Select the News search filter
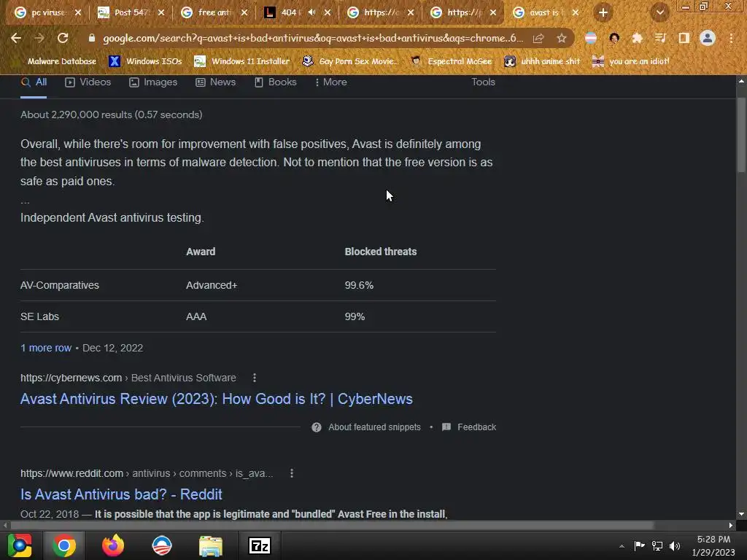Viewport: 747px width, 560px height. (x=216, y=82)
